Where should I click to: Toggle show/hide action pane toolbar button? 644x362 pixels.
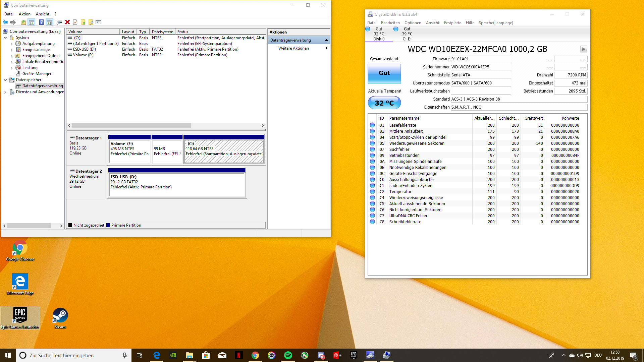click(x=50, y=22)
